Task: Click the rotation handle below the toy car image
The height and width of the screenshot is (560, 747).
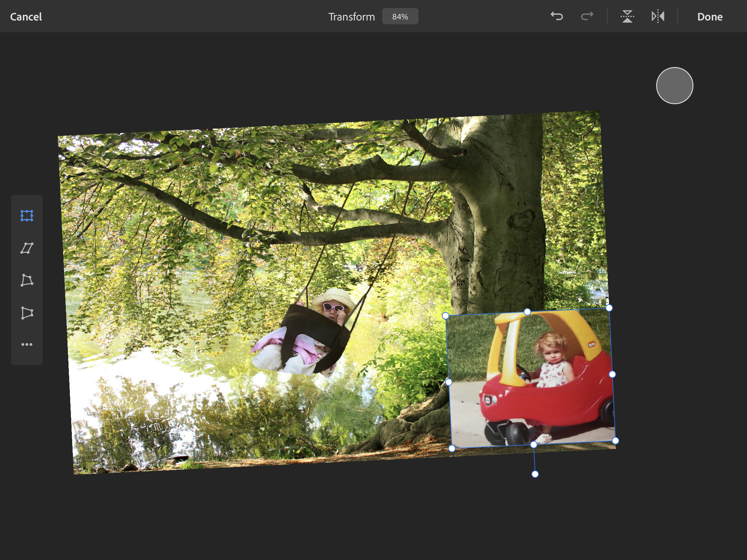Action: (535, 474)
